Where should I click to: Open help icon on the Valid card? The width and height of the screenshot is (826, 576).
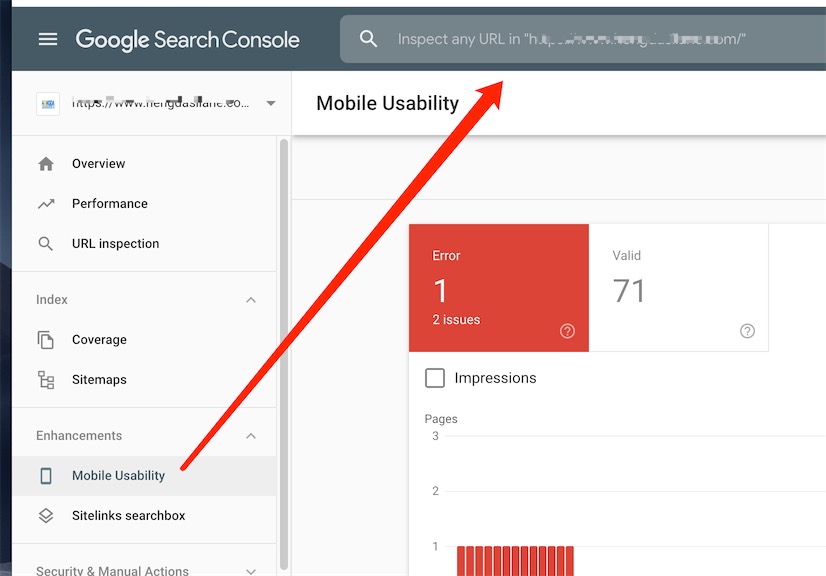pos(748,331)
